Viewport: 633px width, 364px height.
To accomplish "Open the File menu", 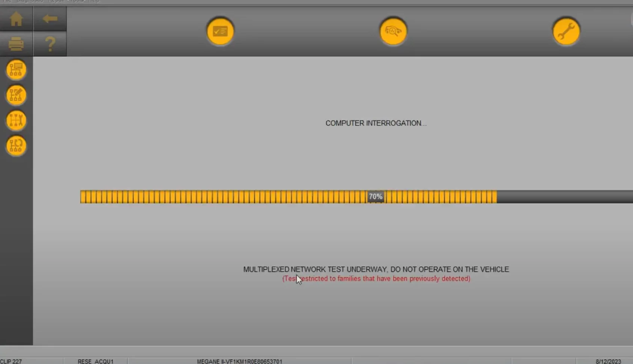I will 7,1.
